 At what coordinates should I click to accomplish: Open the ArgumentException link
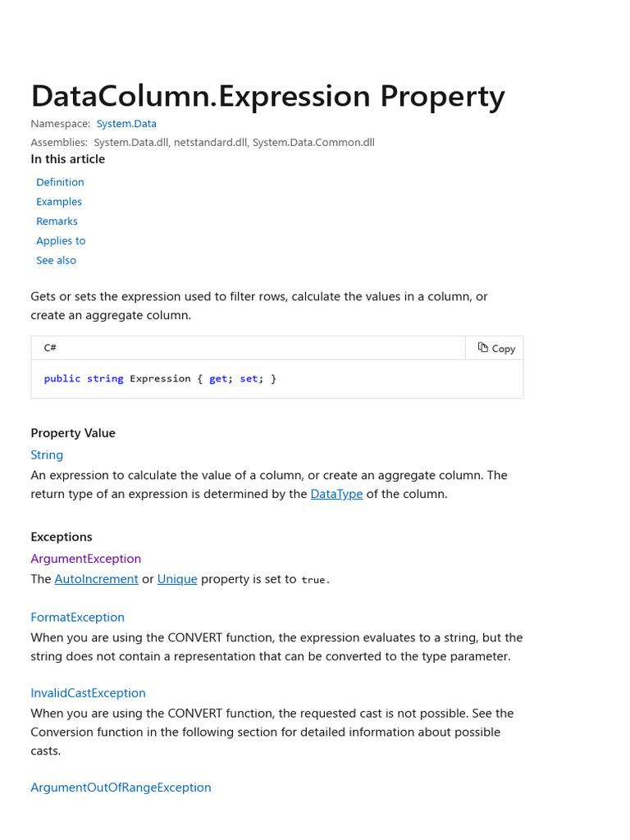[x=85, y=559]
